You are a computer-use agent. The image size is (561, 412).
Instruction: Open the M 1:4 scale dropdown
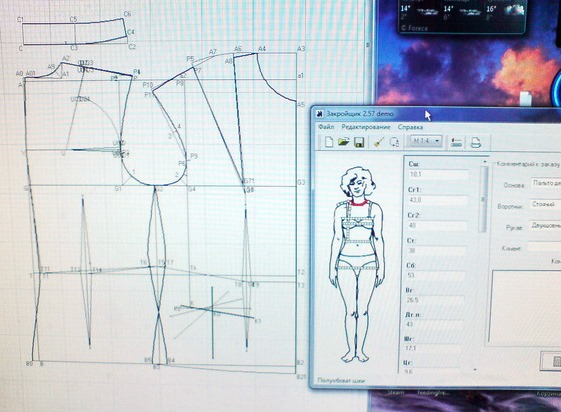point(426,141)
